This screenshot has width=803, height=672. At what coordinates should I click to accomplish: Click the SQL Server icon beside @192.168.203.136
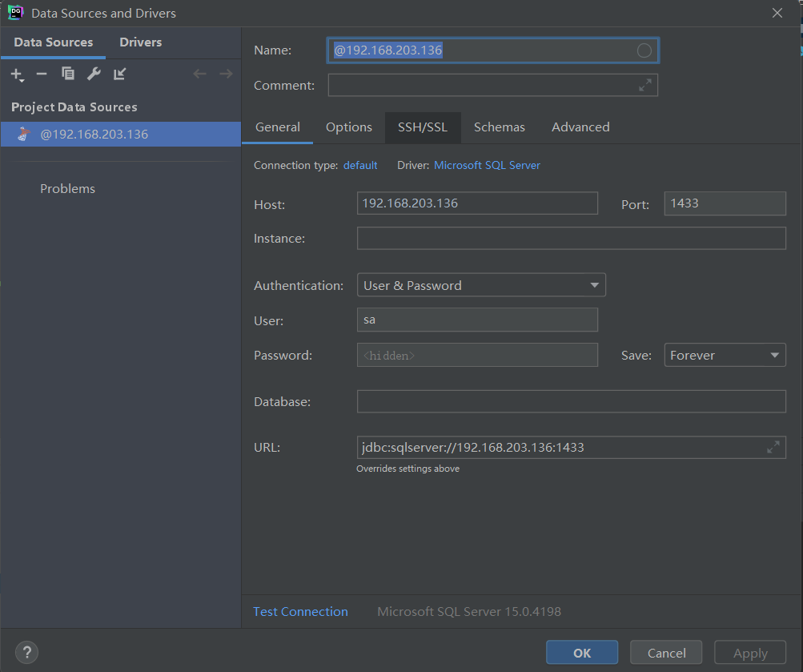click(23, 135)
